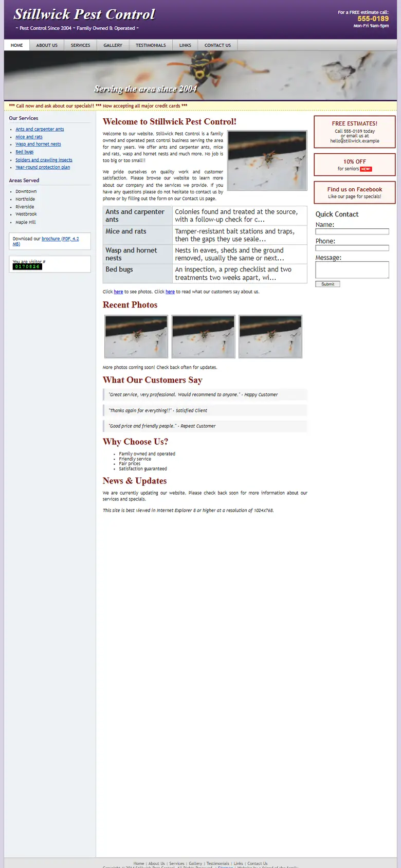Click the Submit button in Quick Contact
401x868 pixels.
coord(327,284)
